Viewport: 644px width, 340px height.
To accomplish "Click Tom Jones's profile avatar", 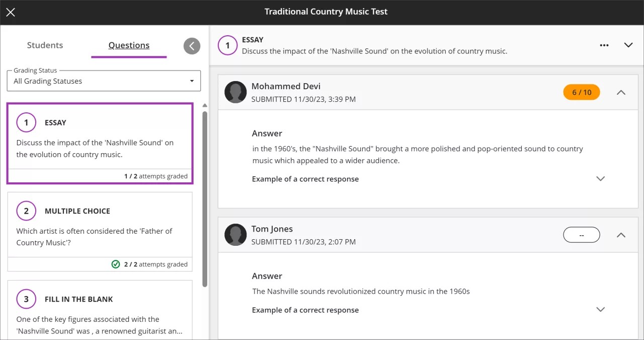I will point(235,235).
